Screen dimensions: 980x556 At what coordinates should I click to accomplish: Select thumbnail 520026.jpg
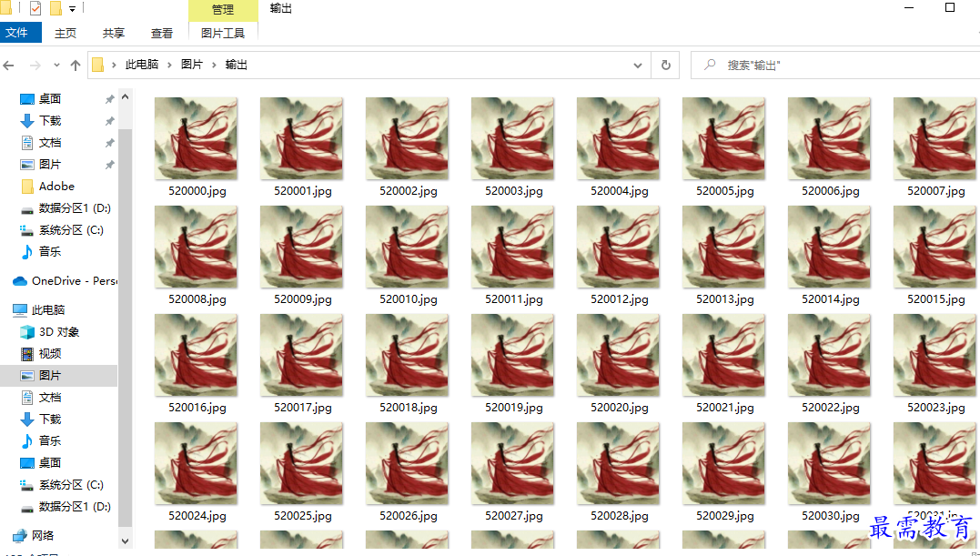pos(407,463)
